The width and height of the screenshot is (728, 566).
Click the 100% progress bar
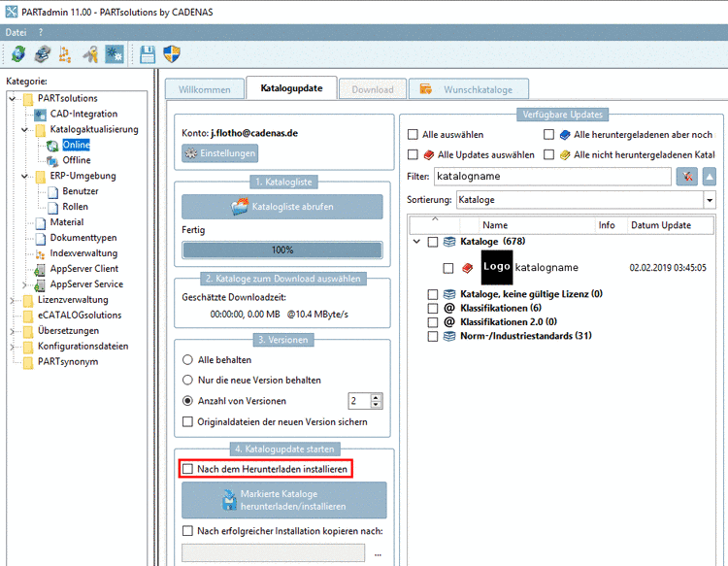pyautogui.click(x=282, y=250)
